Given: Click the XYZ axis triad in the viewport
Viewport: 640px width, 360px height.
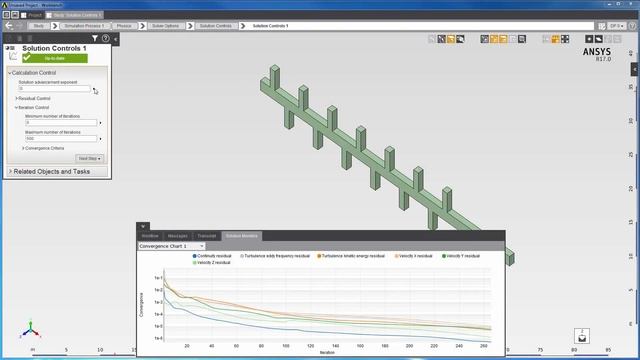Looking at the screenshot, I should point(30,330).
